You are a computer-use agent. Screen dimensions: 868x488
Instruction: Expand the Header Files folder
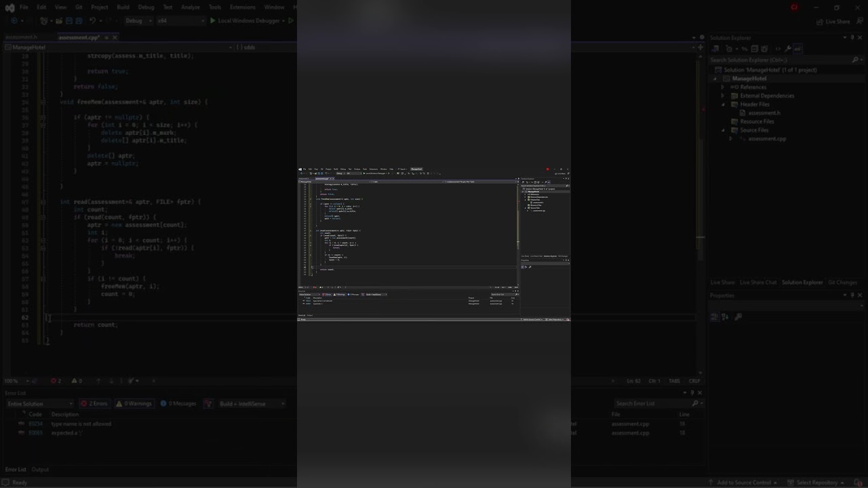723,104
